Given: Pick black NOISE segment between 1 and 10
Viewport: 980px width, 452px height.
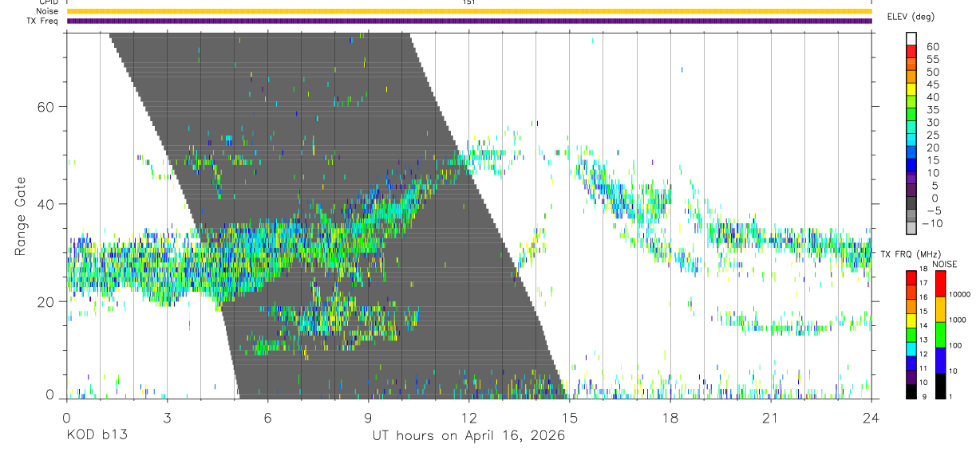Looking at the screenshot, I should pos(942,384).
